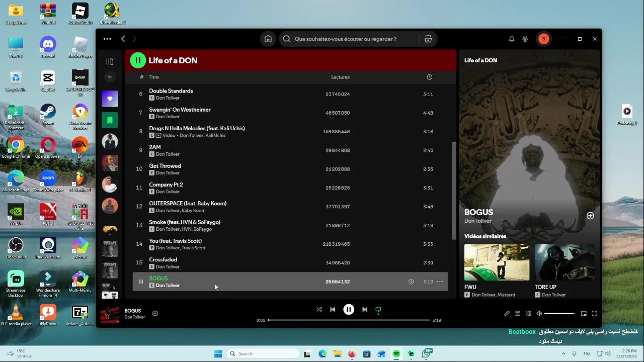Open friend activity icon
The width and height of the screenshot is (644, 362).
point(525,39)
